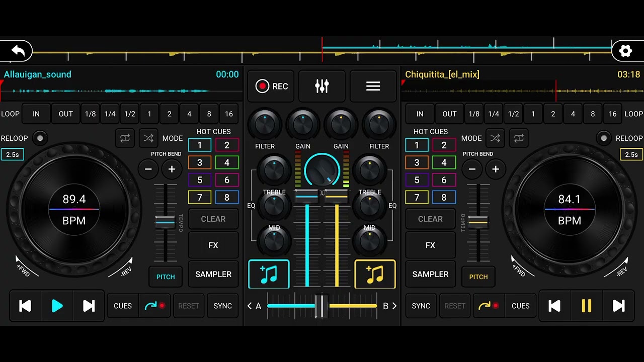Decrease deck A pitch bend with minus
This screenshot has height=362, width=644.
pos(148,169)
